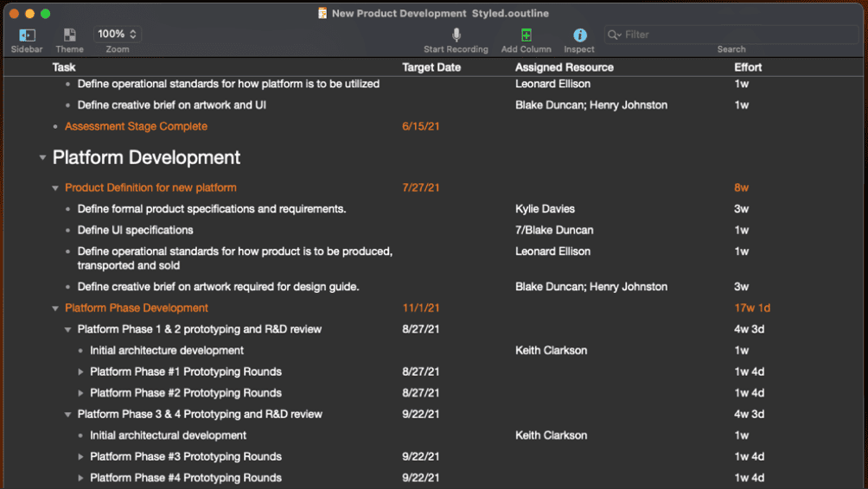Click the Kylie Davies resource cell

[545, 209]
